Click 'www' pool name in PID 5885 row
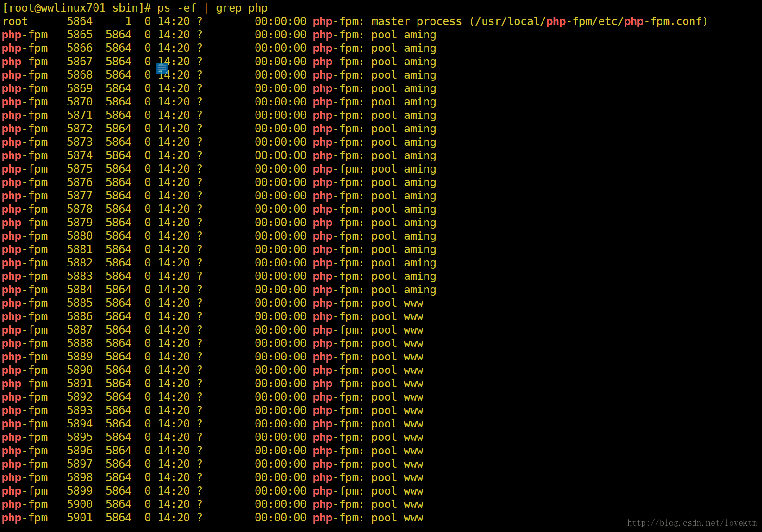This screenshot has height=532, width=762. click(413, 303)
